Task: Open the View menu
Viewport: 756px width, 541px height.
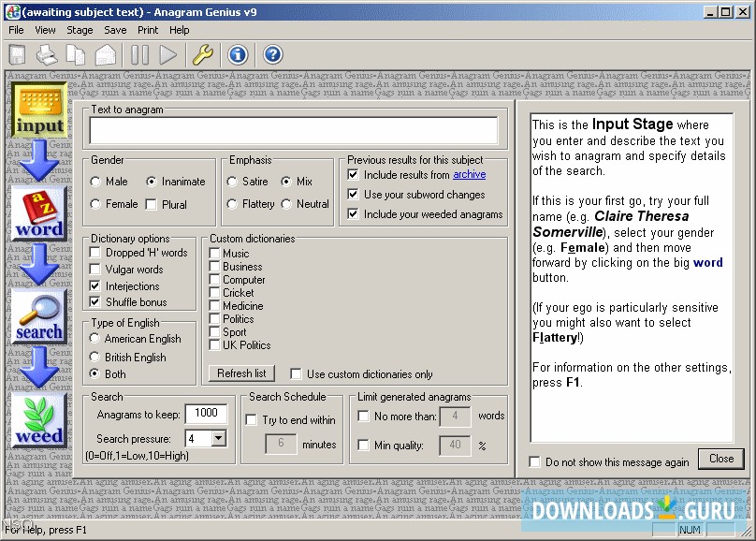Action: (x=45, y=30)
